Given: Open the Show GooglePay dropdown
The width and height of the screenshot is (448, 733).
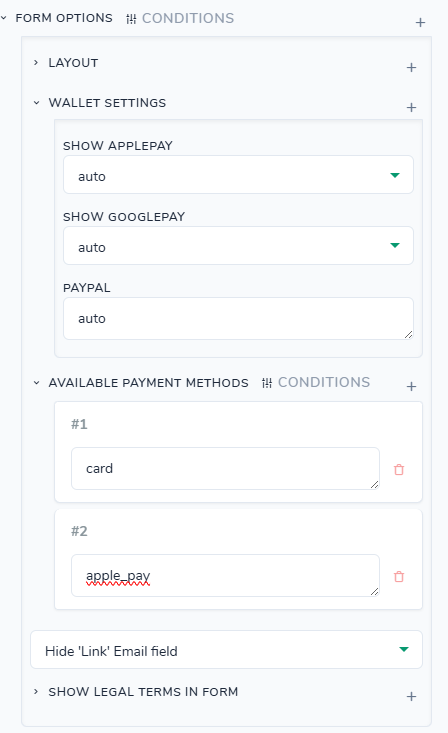Looking at the screenshot, I should click(238, 246).
